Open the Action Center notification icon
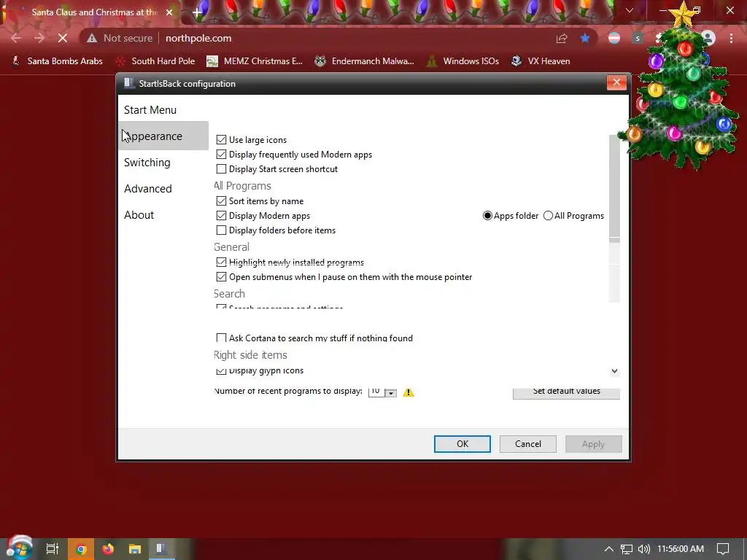The height and width of the screenshot is (560, 747). (723, 549)
